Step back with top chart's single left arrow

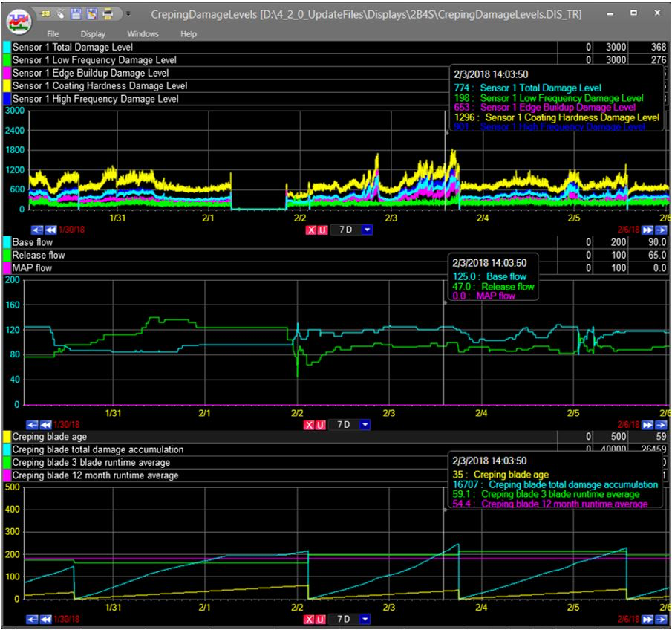tap(37, 230)
